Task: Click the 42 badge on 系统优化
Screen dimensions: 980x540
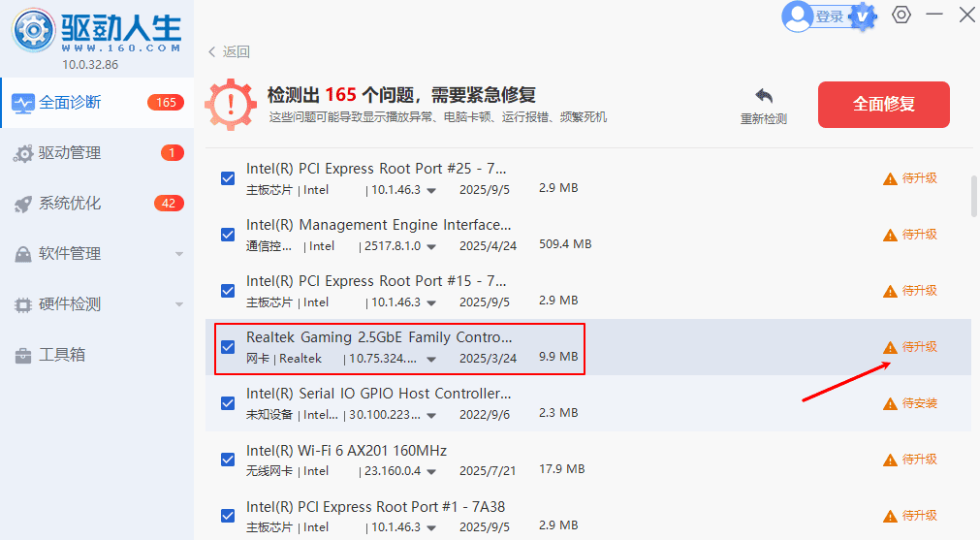Action: [169, 204]
